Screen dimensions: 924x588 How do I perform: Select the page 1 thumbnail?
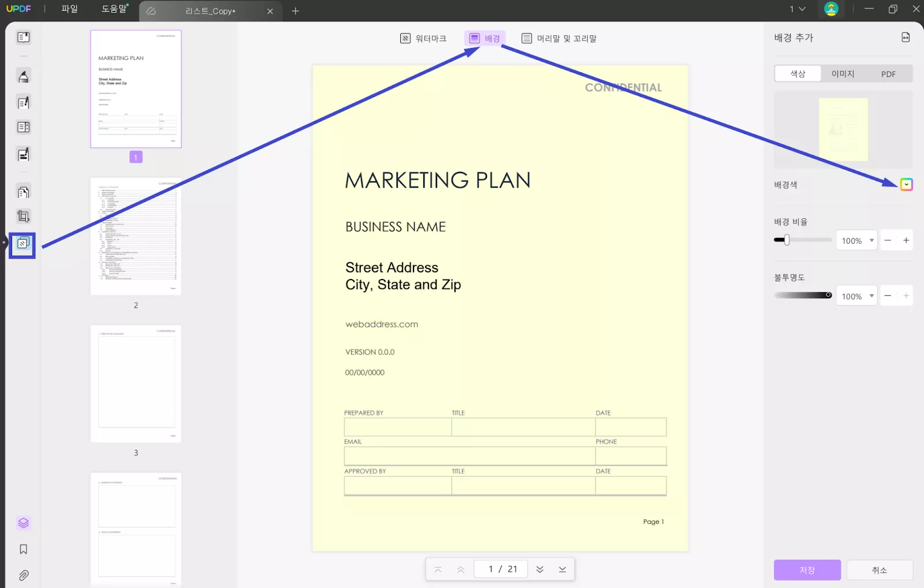pyautogui.click(x=136, y=89)
